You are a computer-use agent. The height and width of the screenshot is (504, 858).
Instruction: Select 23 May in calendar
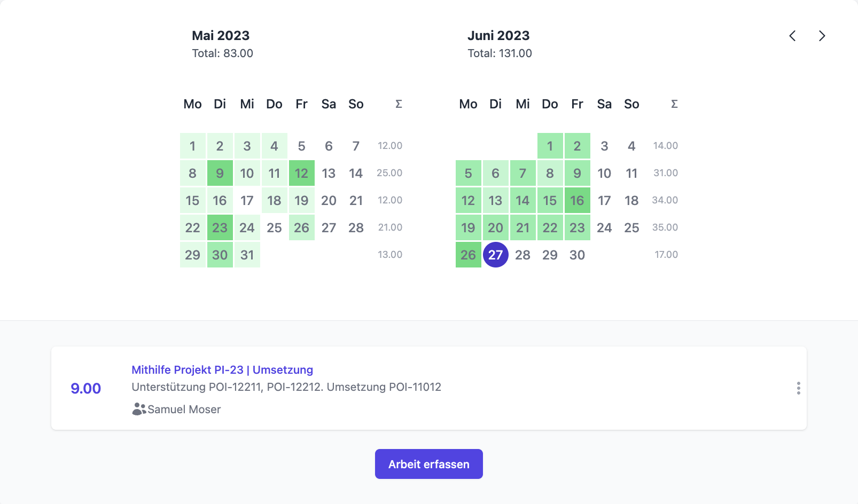pyautogui.click(x=220, y=227)
